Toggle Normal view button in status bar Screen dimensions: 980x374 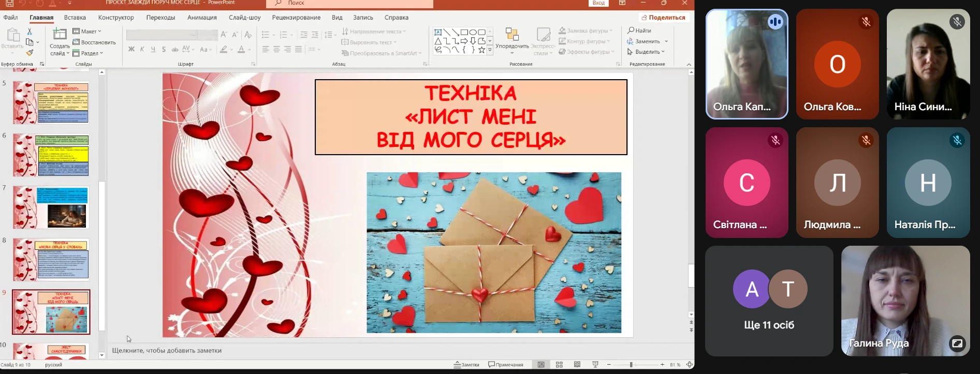point(541,365)
